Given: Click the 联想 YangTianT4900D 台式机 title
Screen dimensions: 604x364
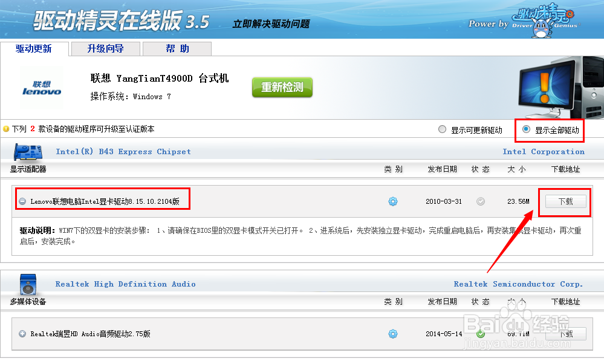Looking at the screenshot, I should pyautogui.click(x=160, y=79).
